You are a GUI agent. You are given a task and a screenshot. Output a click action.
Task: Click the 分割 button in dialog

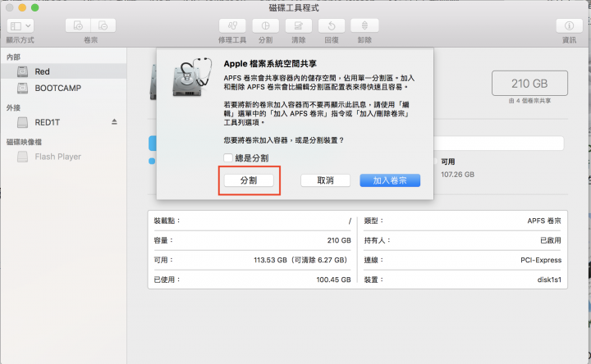coord(249,180)
